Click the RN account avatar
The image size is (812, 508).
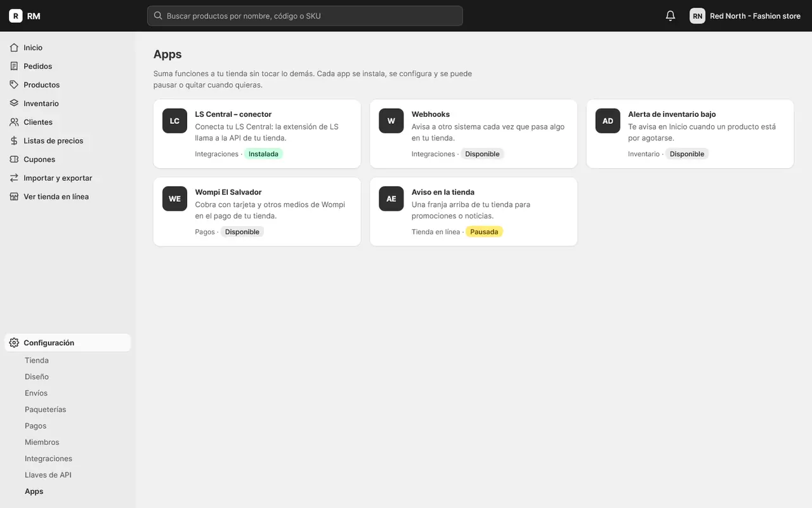[697, 16]
